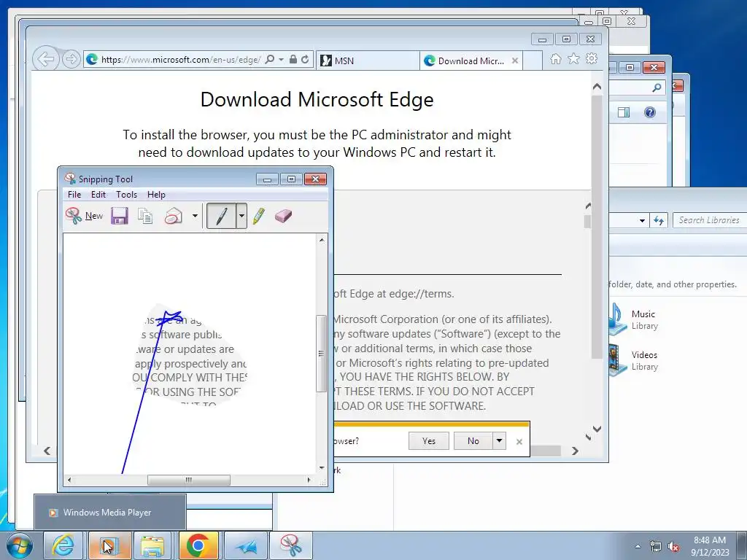Open address bar autocomplete dropdown arrow
Screen dimensions: 747x560
[x=281, y=59]
